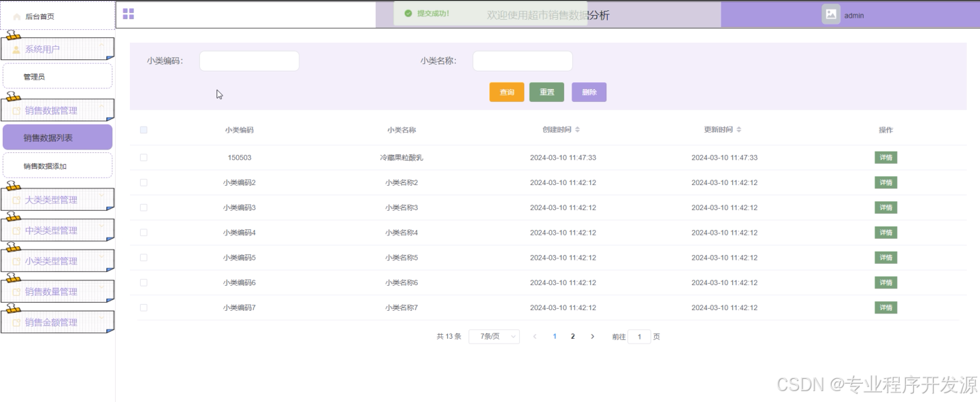Click the creation time 2024-03-10 11:47:33

pos(563,158)
